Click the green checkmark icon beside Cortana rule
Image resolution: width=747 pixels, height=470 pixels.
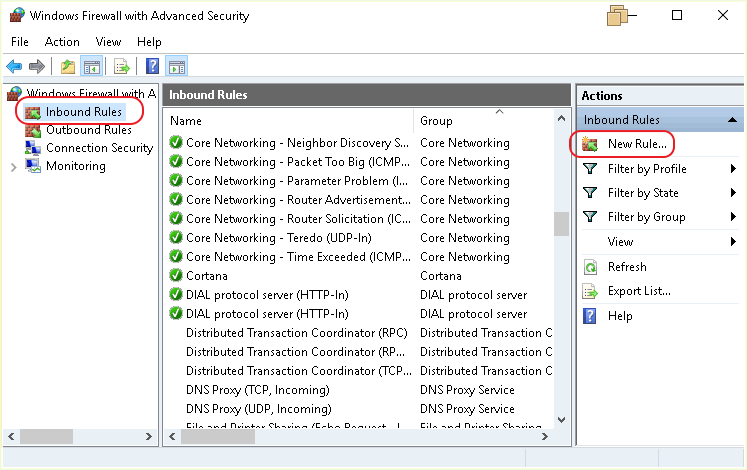pos(176,276)
